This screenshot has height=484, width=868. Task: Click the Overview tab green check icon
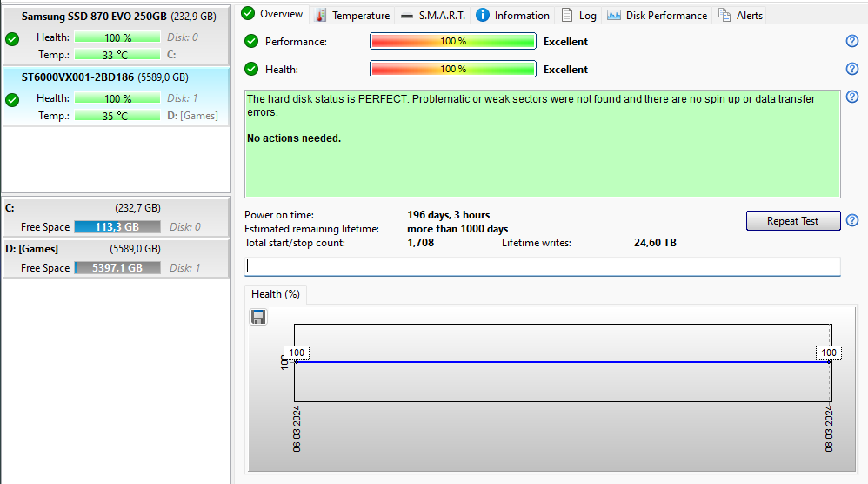click(x=248, y=13)
